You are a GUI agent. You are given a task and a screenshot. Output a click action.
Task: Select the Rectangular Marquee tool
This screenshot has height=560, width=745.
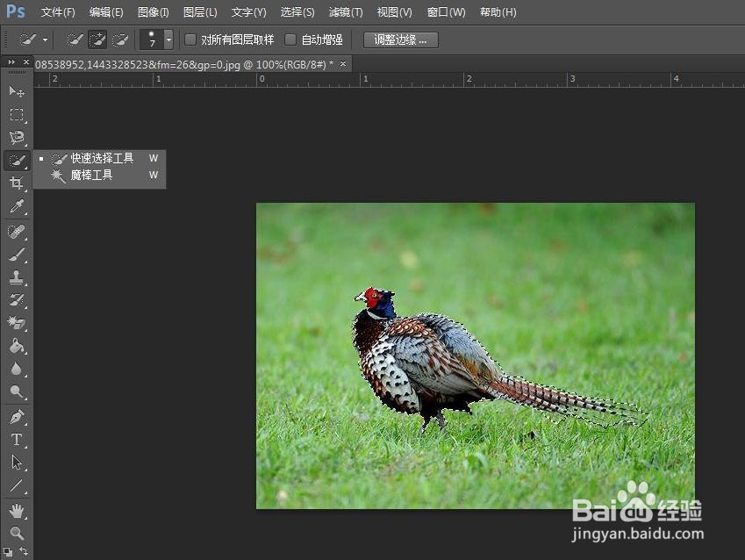point(17,115)
